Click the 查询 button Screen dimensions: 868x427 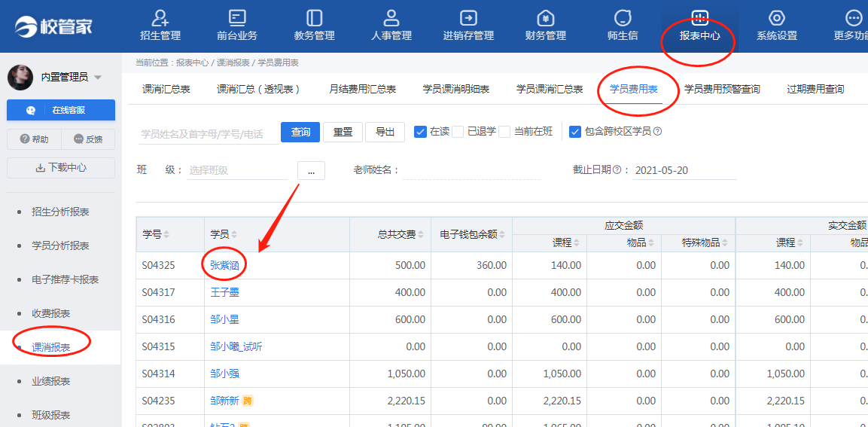coord(300,132)
